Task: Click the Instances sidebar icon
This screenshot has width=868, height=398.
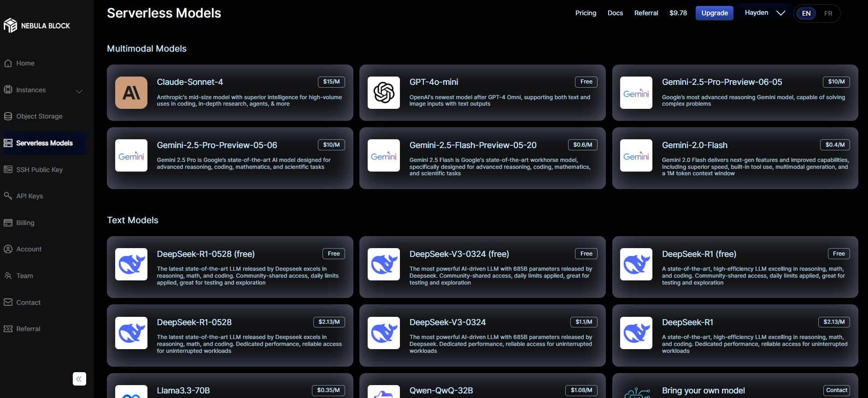Action: [8, 89]
